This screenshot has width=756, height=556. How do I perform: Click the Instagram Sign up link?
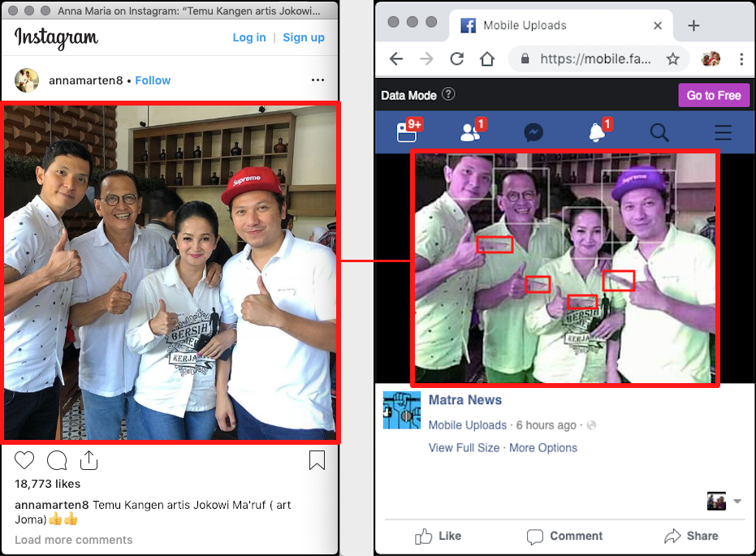click(304, 37)
